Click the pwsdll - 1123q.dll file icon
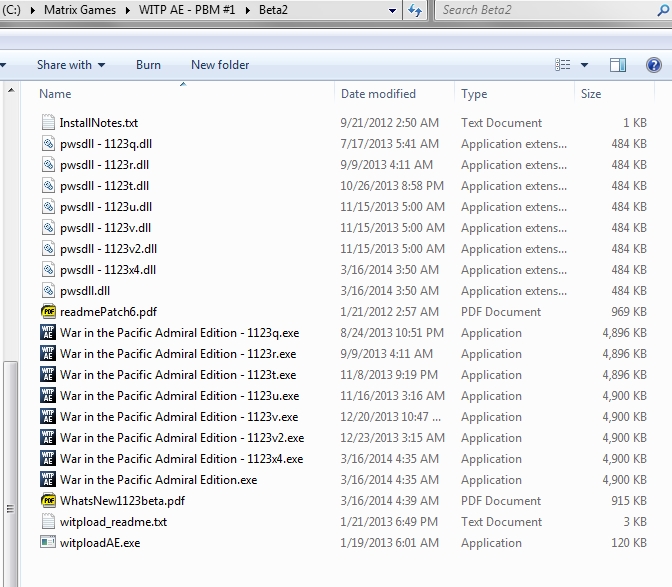 click(48, 144)
